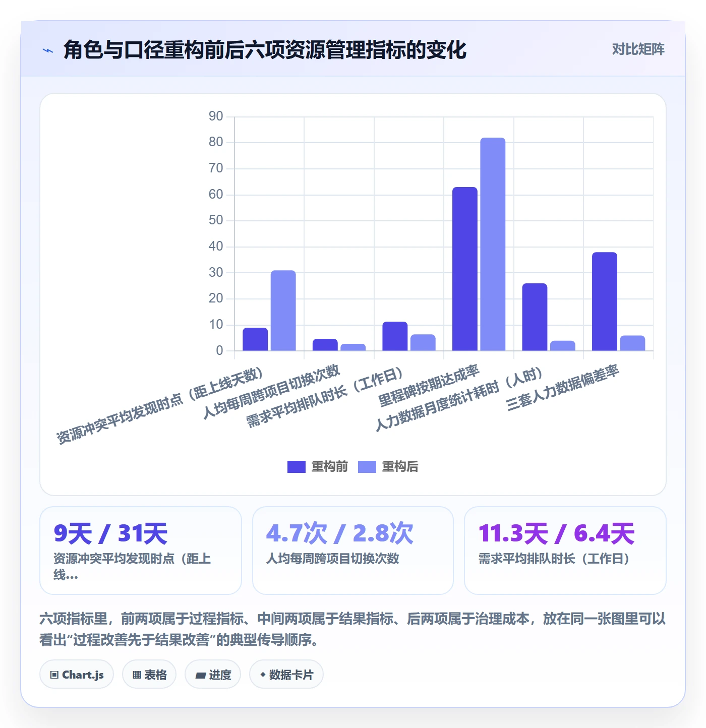
Task: Click the 三套人力数据偏差率 axis label
Action: tap(562, 388)
